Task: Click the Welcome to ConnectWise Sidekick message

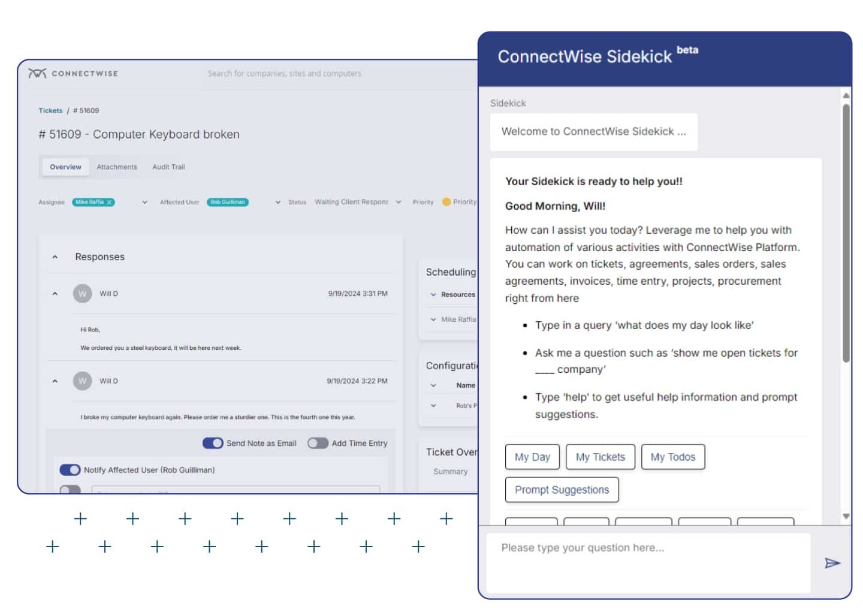Action: pyautogui.click(x=593, y=132)
